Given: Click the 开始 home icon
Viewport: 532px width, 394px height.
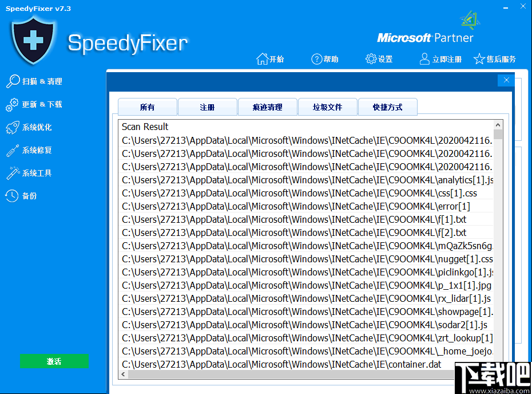Looking at the screenshot, I should click(261, 58).
